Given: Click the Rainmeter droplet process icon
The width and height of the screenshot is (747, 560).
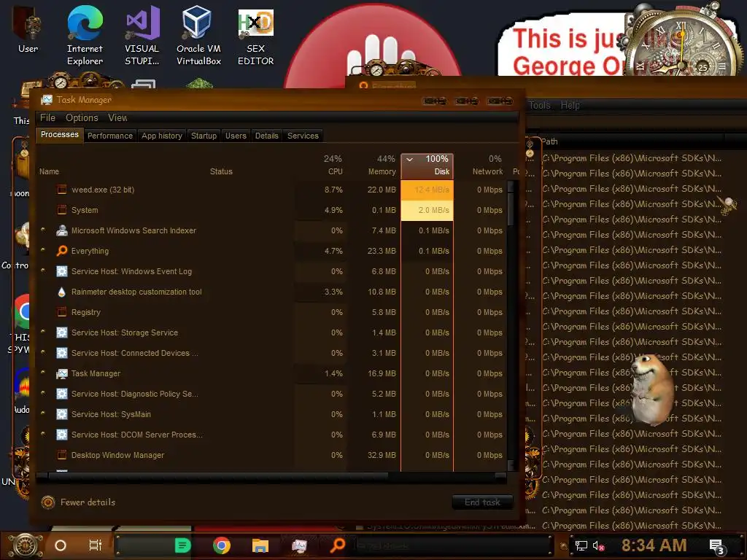Looking at the screenshot, I should [61, 292].
